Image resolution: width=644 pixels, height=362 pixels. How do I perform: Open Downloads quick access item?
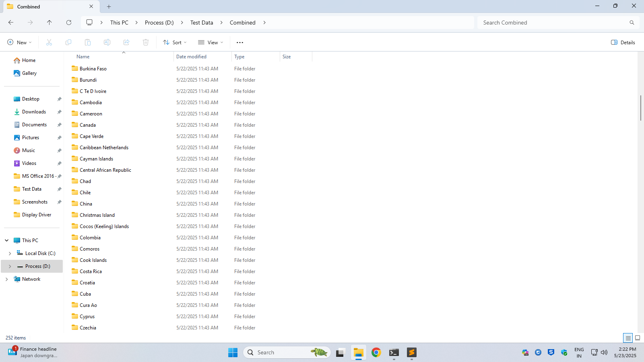34,112
